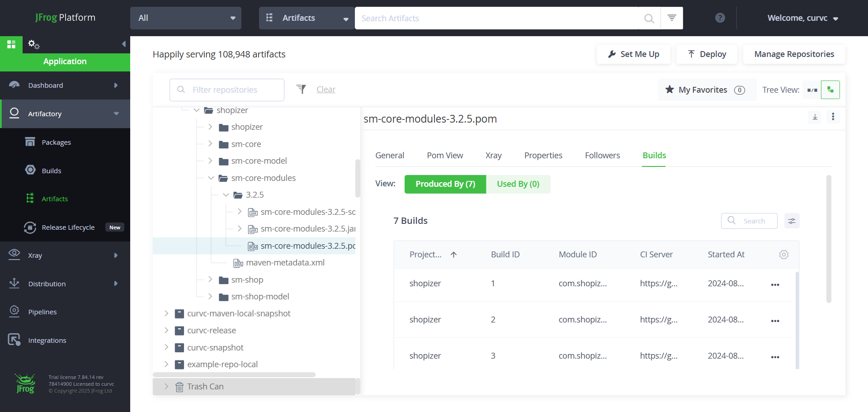Click the Release Lifecycle icon
Screen dimensions: 868x412
coord(30,227)
